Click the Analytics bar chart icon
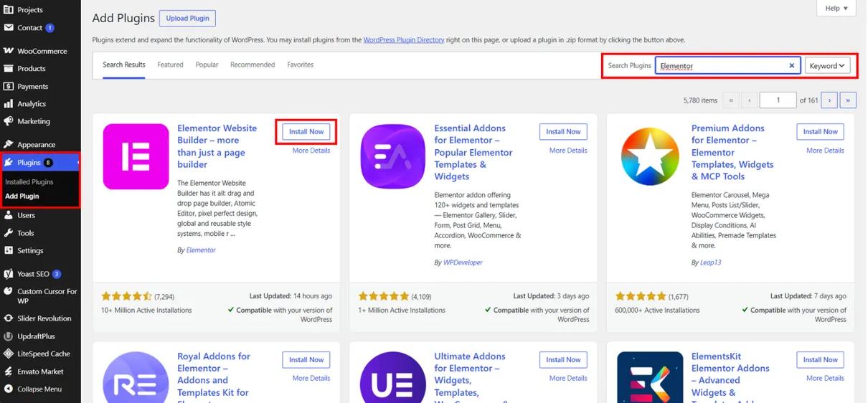Viewport: 868px width, 403px height. [x=9, y=104]
